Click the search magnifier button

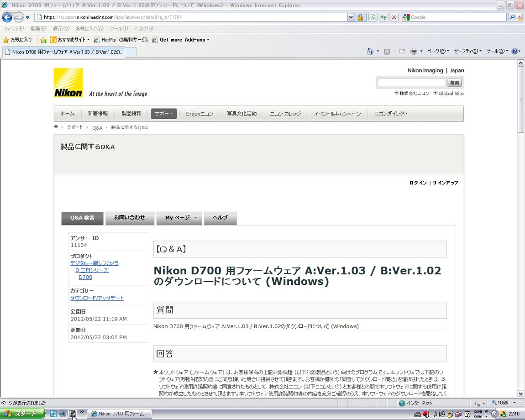coord(512,17)
